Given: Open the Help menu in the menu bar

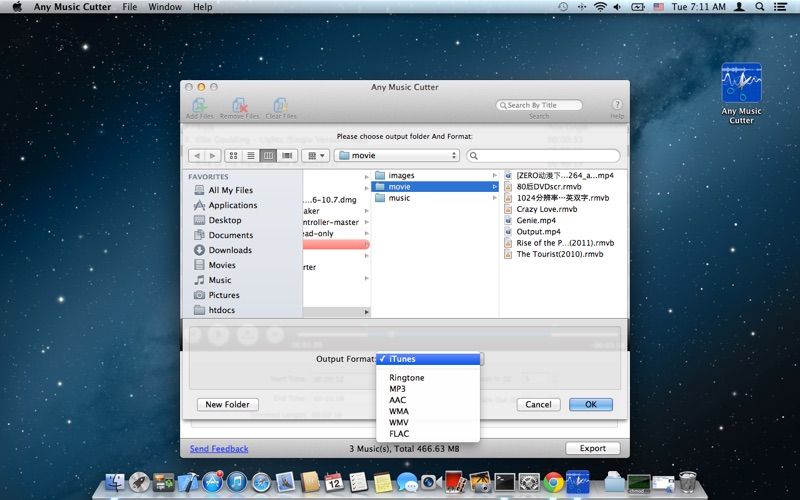Looking at the screenshot, I should (x=203, y=7).
